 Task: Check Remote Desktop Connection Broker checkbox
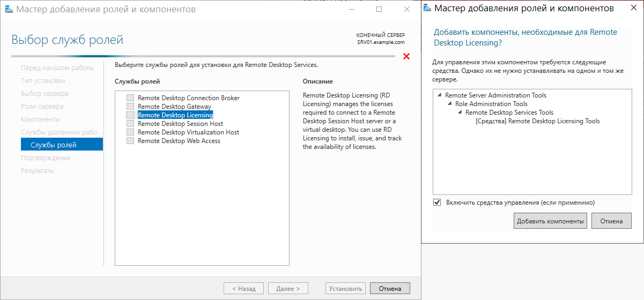[130, 98]
